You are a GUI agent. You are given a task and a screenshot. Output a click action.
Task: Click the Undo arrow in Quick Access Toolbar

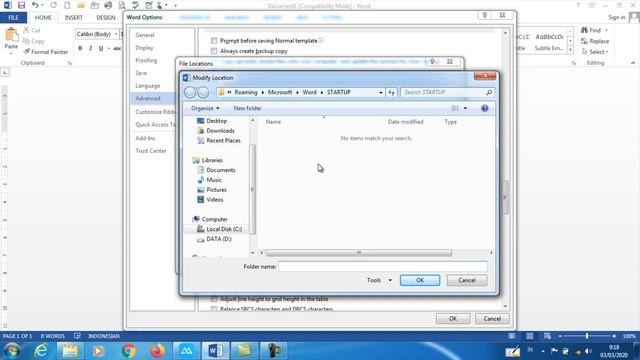pyautogui.click(x=35, y=5)
